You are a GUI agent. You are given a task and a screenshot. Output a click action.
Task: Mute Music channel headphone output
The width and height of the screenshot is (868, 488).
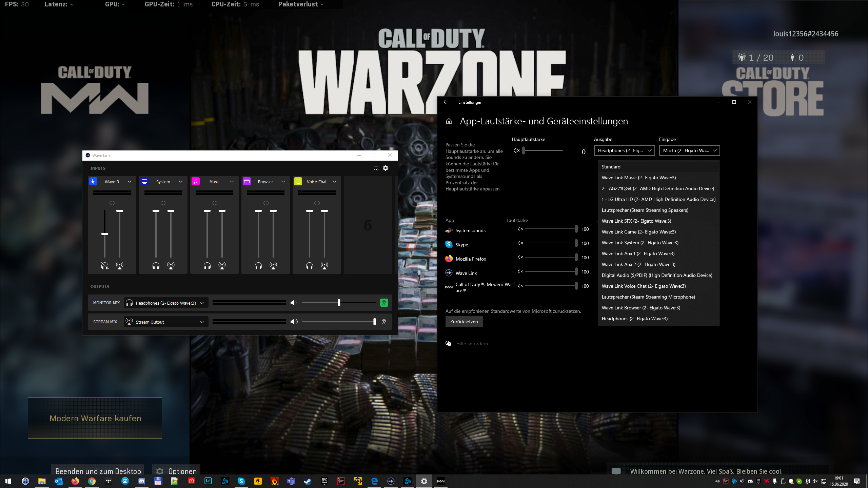point(207,266)
